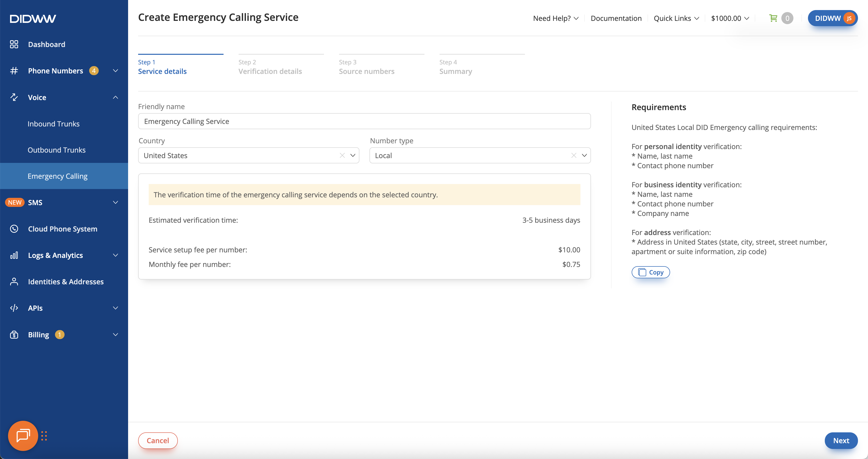This screenshot has width=868, height=459.
Task: Open the Number type dropdown arrow
Action: [x=584, y=156]
